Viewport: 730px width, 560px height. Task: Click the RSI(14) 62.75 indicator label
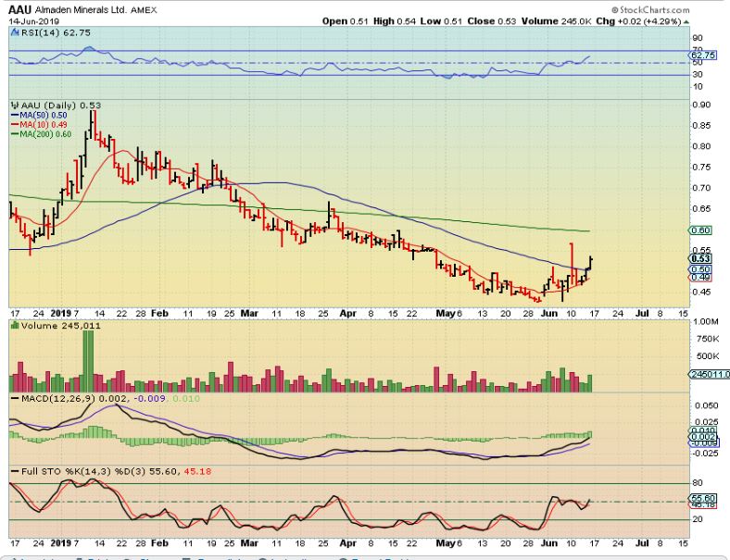55,32
